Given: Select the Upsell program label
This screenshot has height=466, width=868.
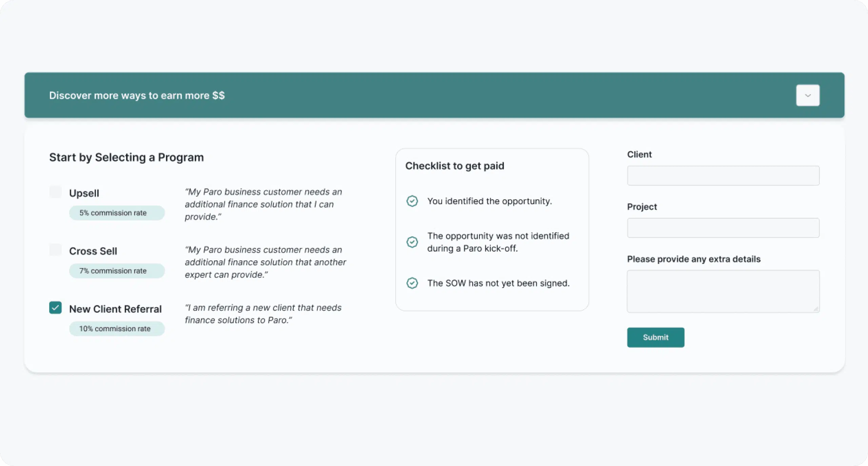Looking at the screenshot, I should pos(84,193).
